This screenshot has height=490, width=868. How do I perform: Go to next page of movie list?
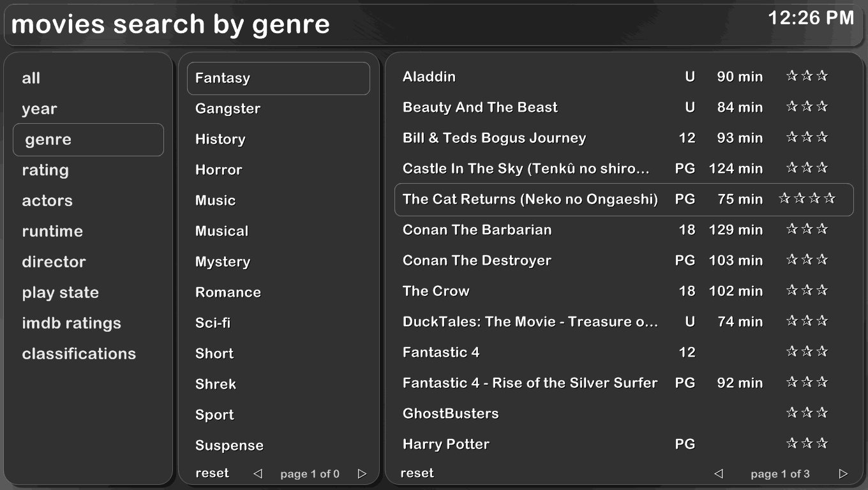843,473
